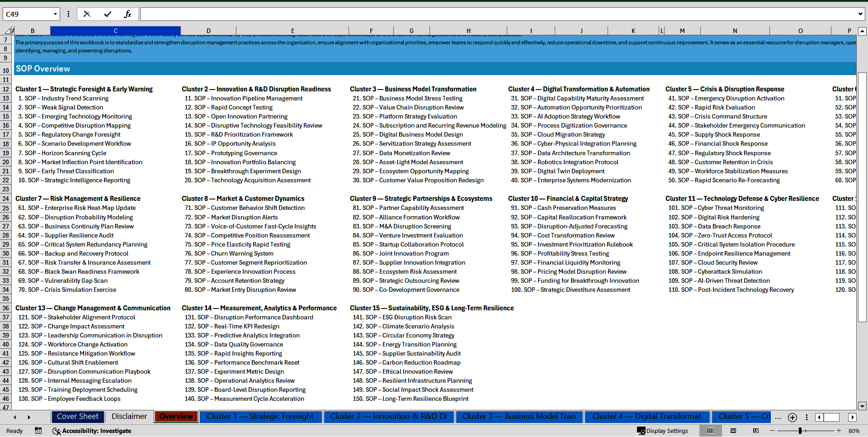Switch to Page Layout view icon
Screen dimensions: 868x437
click(734, 431)
